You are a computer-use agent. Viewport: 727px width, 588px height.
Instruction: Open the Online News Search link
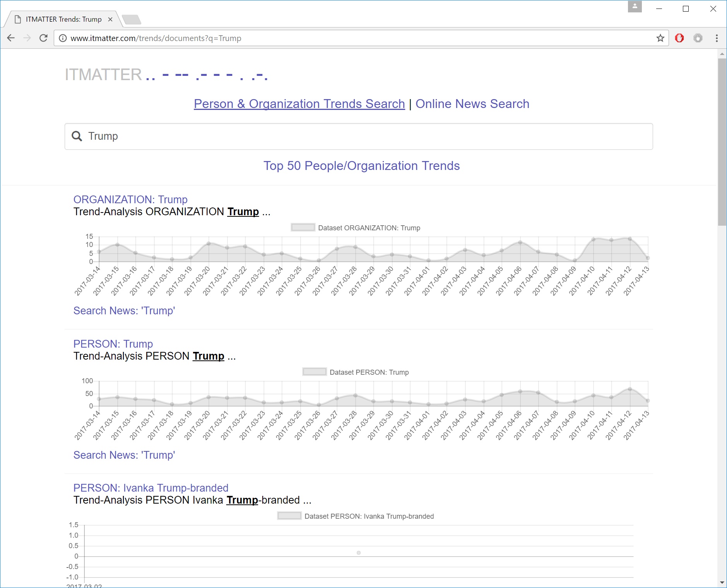pyautogui.click(x=472, y=104)
